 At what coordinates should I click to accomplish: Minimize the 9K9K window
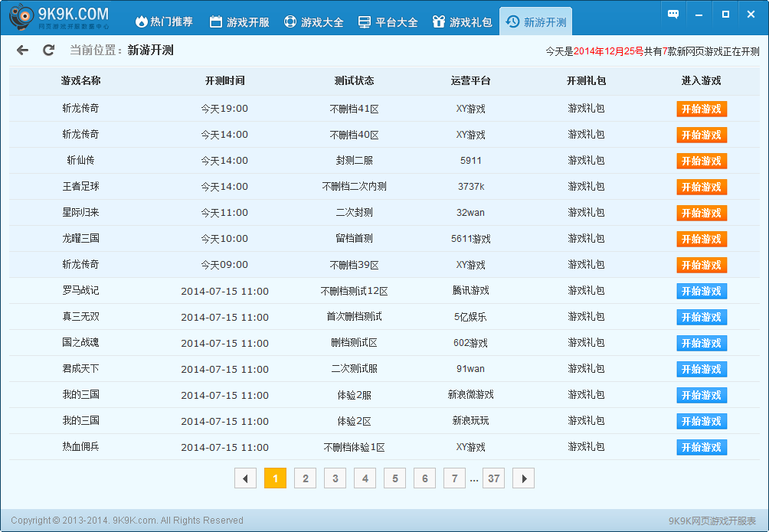[x=699, y=15]
